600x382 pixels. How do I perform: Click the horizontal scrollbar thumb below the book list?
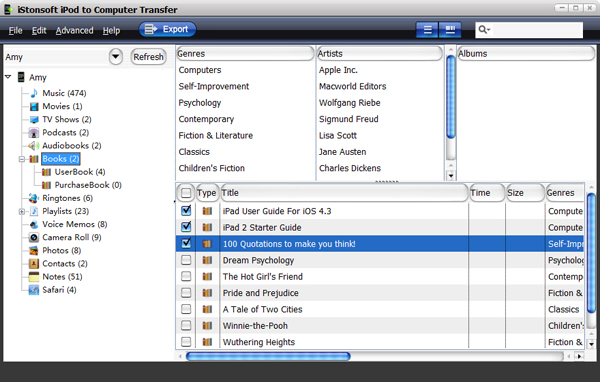point(268,356)
